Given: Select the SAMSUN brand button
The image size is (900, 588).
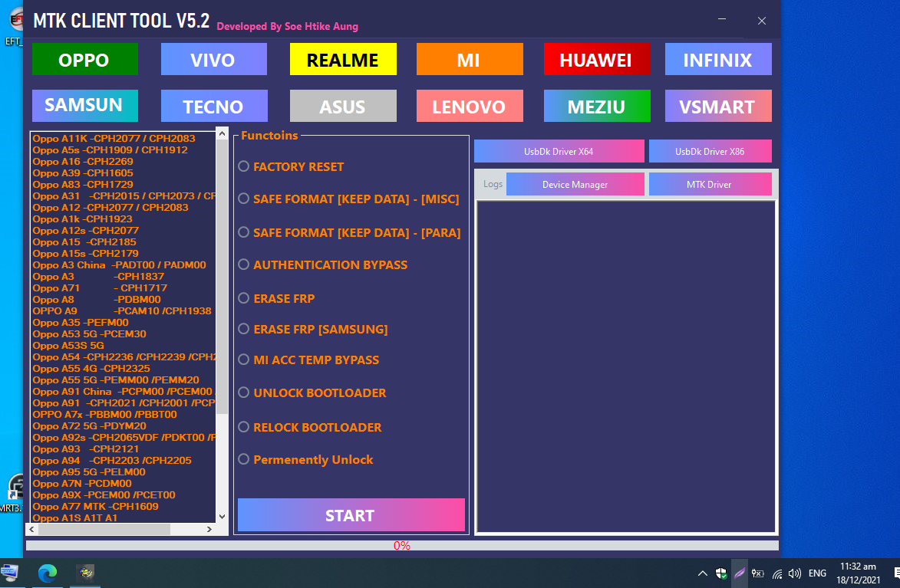Looking at the screenshot, I should pyautogui.click(x=85, y=106).
